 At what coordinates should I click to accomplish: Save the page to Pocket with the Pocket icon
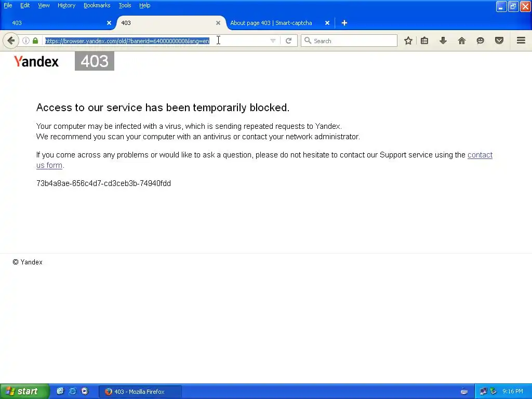tap(499, 41)
